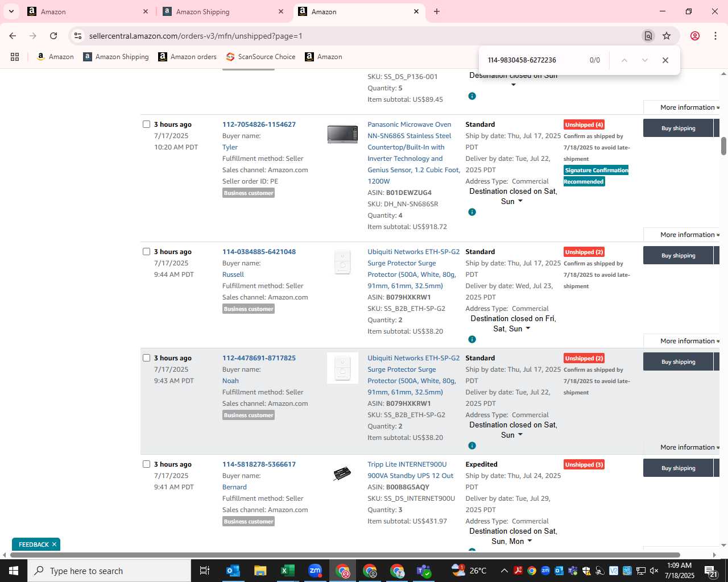Image resolution: width=728 pixels, height=582 pixels.
Task: Open the Windows Start menu
Action: pyautogui.click(x=14, y=571)
